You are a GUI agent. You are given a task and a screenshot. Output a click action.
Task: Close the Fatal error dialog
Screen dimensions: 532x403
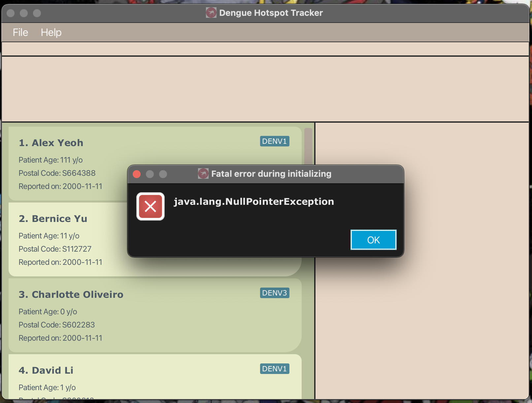137,174
